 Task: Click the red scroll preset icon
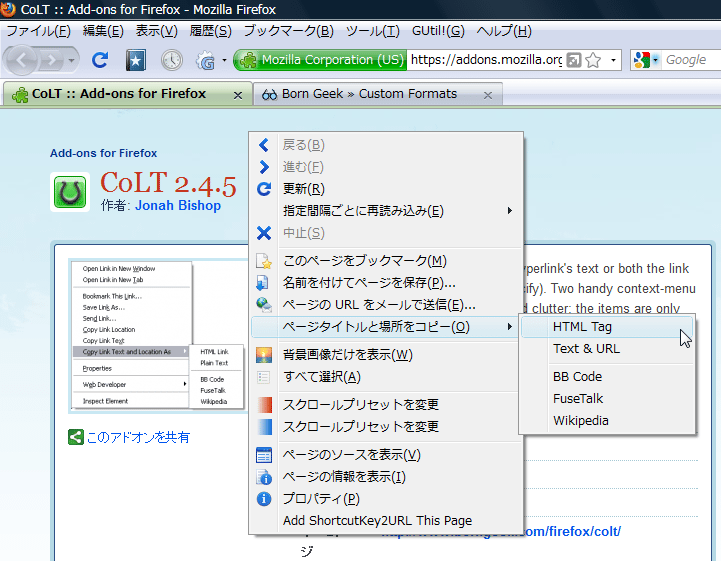[264, 405]
